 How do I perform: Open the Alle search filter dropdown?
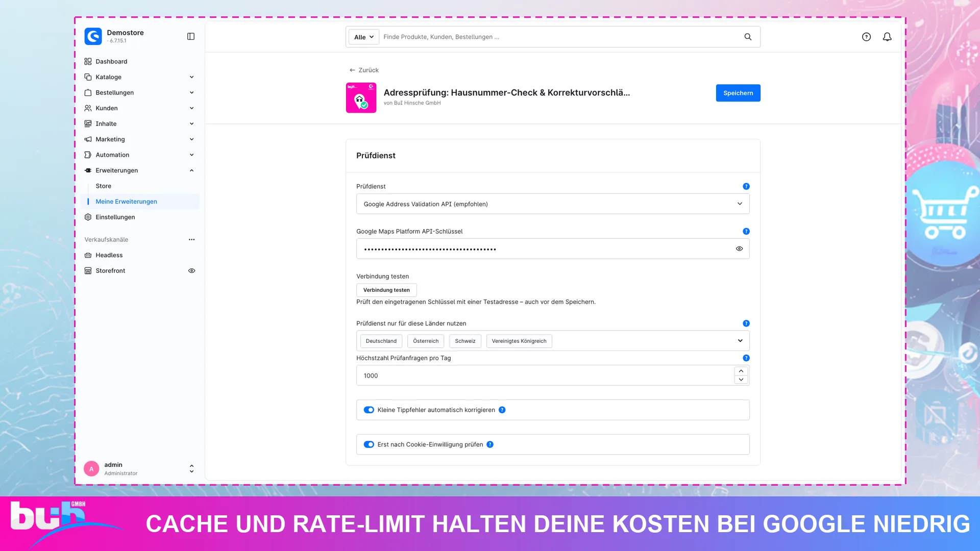pos(364,37)
